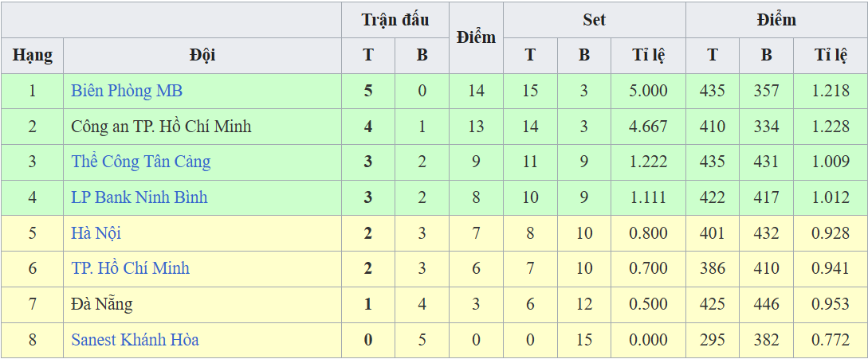Open the Biên Phòng MB team link
Image resolution: width=868 pixels, height=359 pixels.
click(127, 91)
